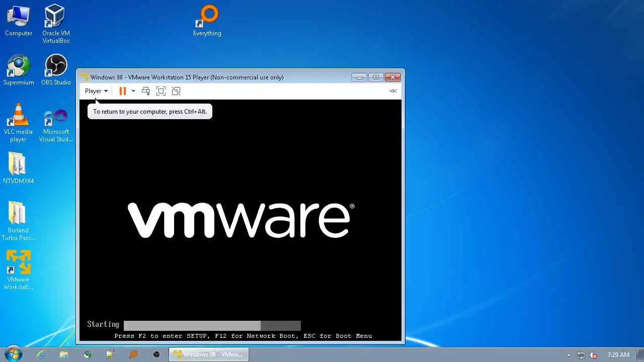Open the OBS icon pinned on taskbar
Screen dimensions: 644x362
pos(156,354)
